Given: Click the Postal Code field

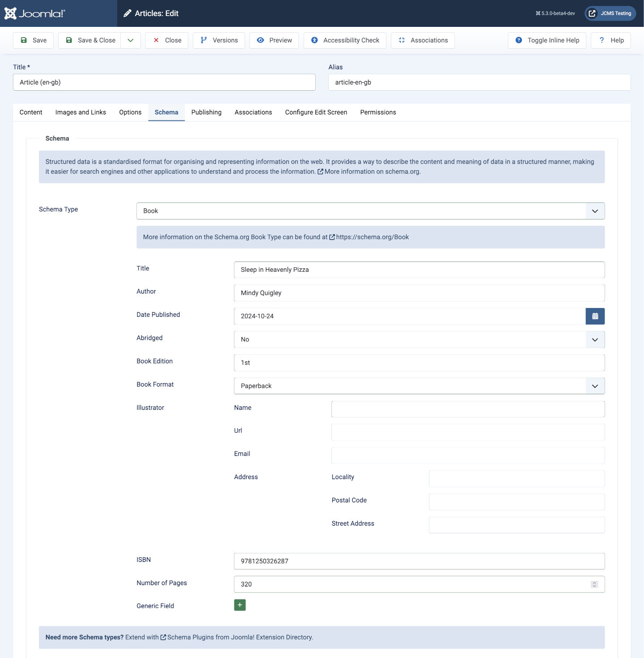Looking at the screenshot, I should tap(517, 502).
